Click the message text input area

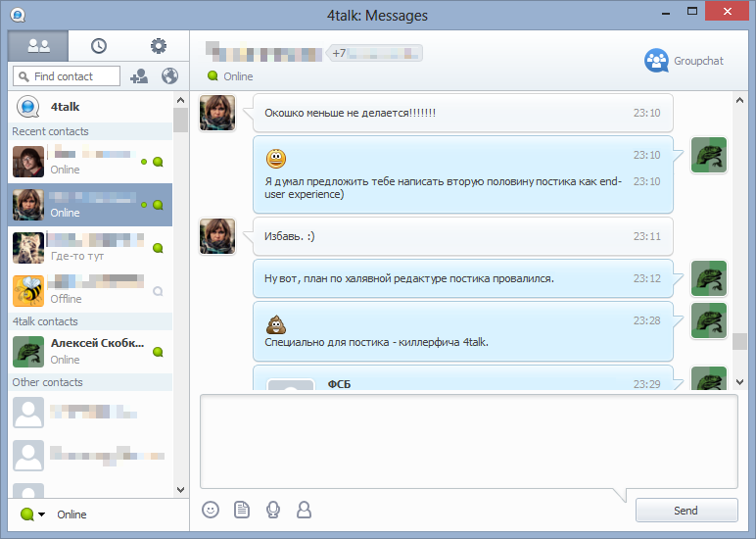point(468,441)
